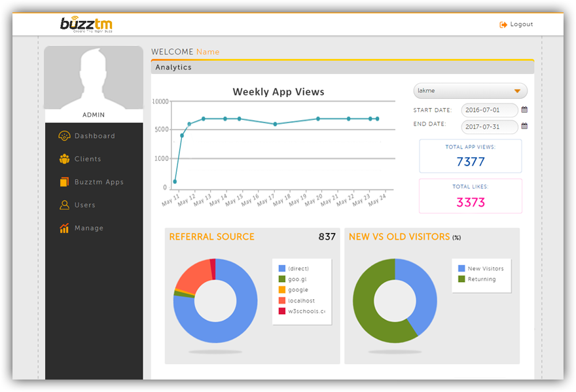Screen dimensions: 576x392
Task: Click the start date field 2016-07-01
Action: (490, 110)
